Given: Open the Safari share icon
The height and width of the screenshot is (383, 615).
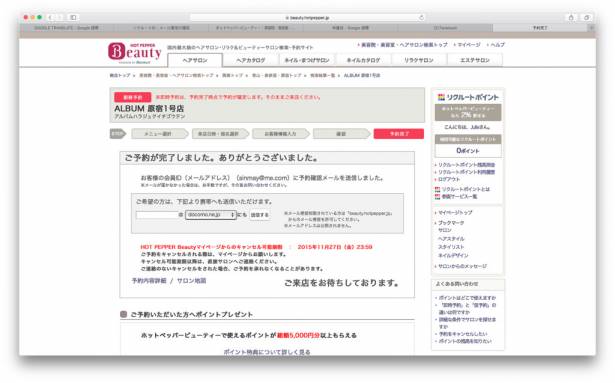Looking at the screenshot, I should click(x=571, y=17).
